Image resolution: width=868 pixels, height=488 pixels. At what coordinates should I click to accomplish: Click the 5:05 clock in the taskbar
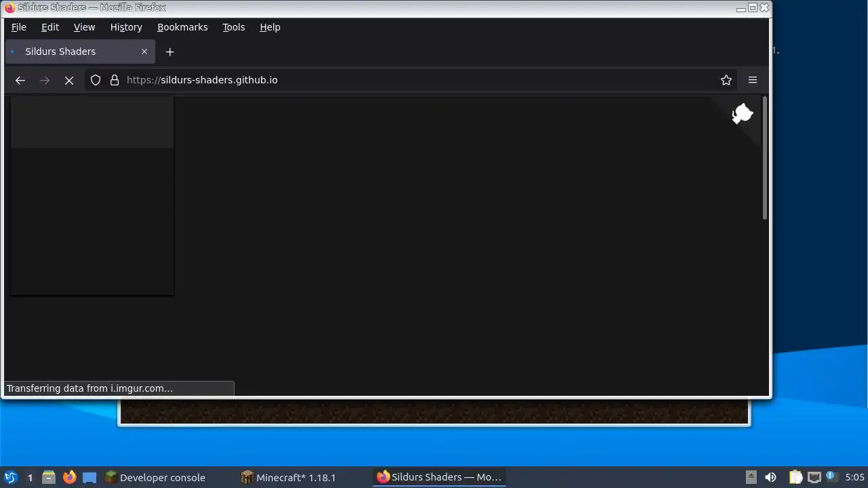(854, 478)
